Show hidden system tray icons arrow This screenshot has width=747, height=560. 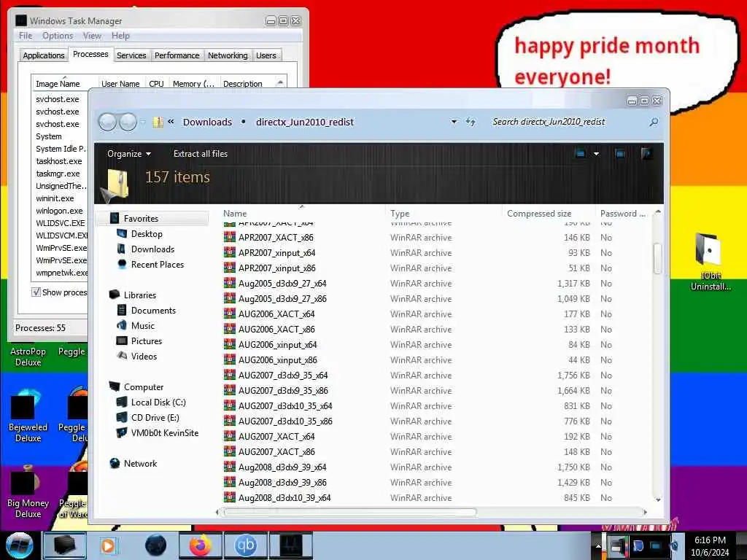tap(598, 546)
